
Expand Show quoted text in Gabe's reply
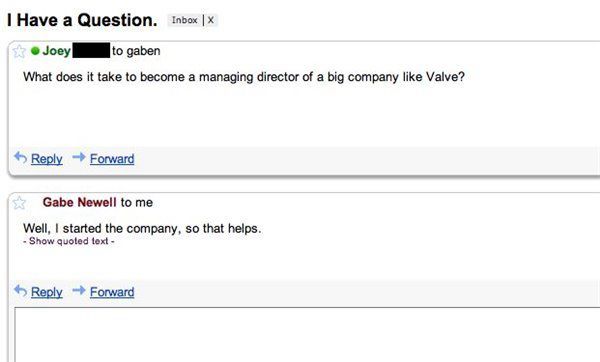69,241
